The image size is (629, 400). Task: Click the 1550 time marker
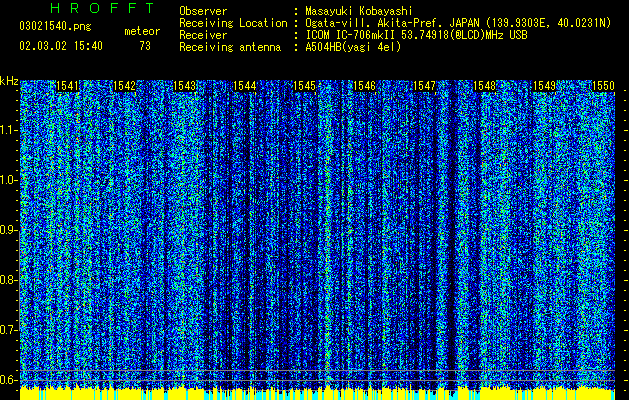(x=603, y=86)
